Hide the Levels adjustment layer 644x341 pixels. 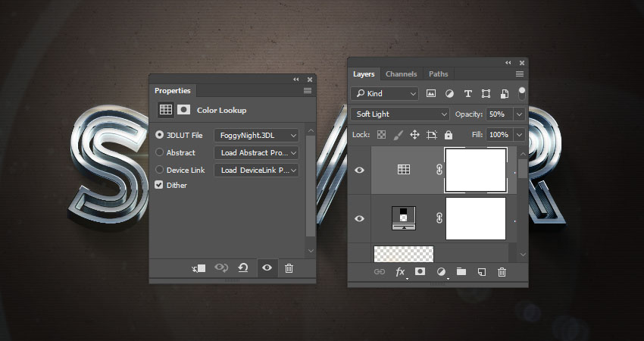pyautogui.click(x=359, y=218)
